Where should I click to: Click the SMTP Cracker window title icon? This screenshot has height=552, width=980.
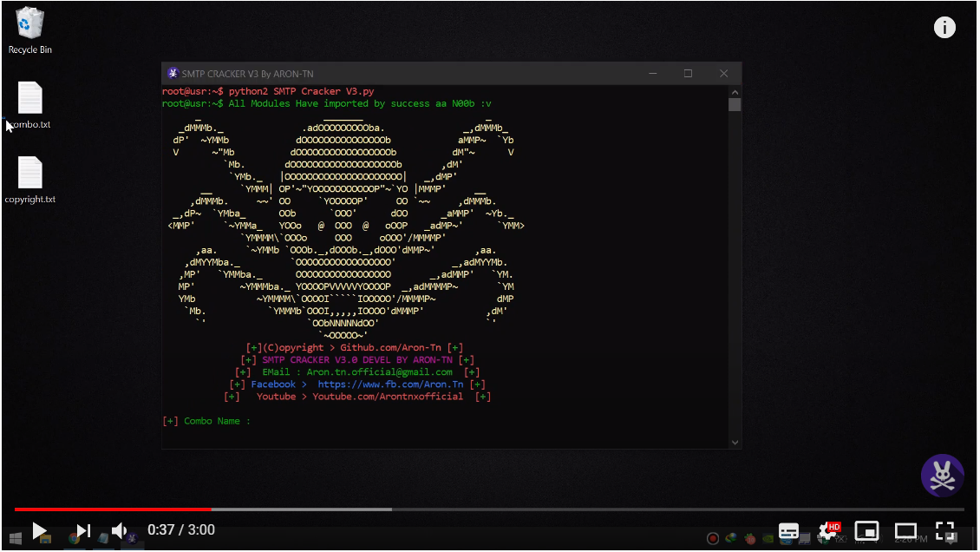coord(173,73)
